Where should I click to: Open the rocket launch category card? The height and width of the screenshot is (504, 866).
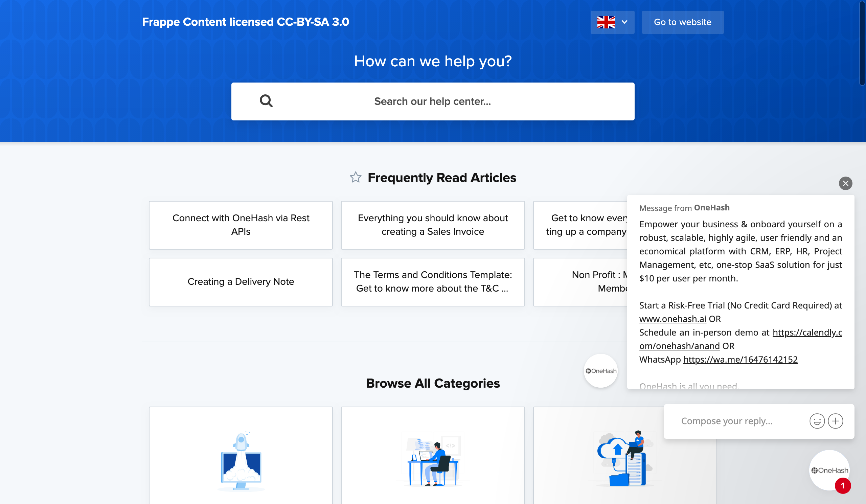click(241, 455)
